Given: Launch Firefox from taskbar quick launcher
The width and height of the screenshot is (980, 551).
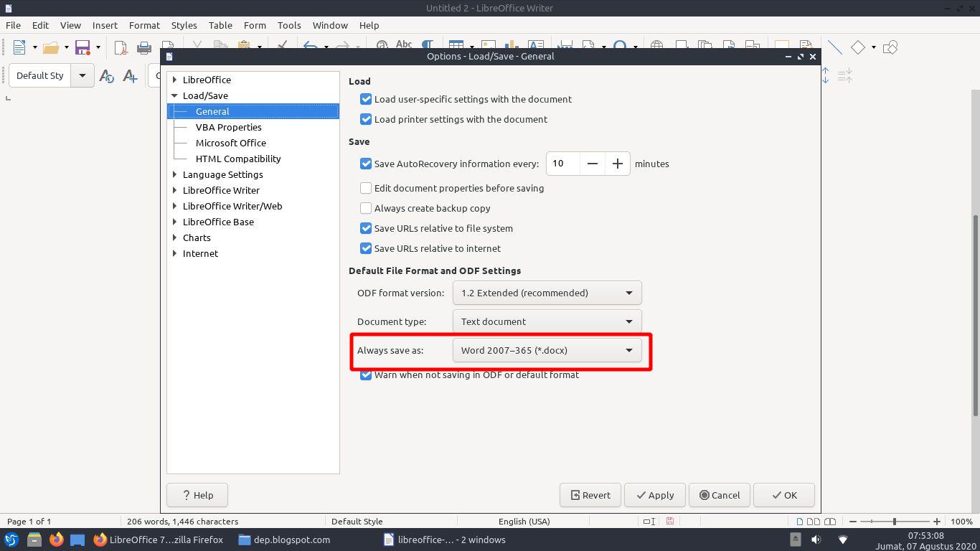Looking at the screenshot, I should [56, 540].
